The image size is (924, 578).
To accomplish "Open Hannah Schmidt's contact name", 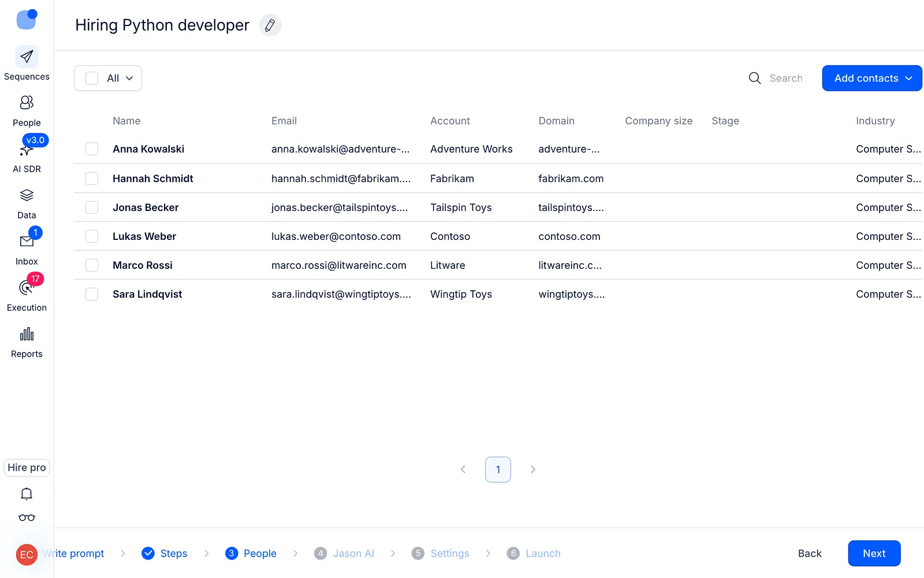I will (x=153, y=179).
